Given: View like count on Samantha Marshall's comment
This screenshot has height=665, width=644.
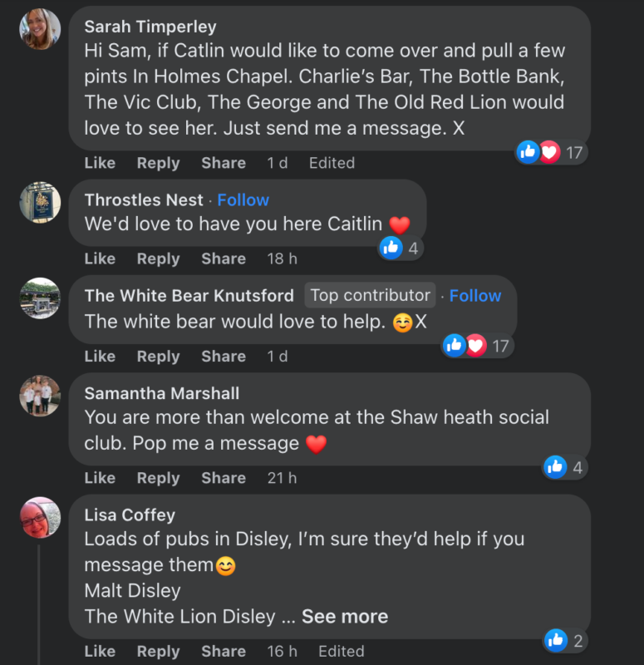Looking at the screenshot, I should (x=564, y=467).
